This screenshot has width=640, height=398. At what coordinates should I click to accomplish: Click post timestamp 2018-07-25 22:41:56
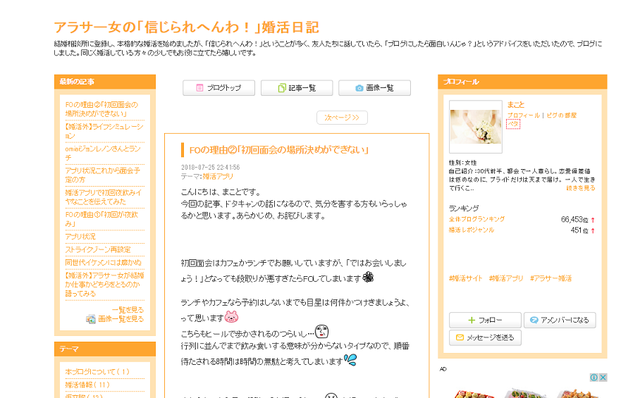[x=211, y=167]
